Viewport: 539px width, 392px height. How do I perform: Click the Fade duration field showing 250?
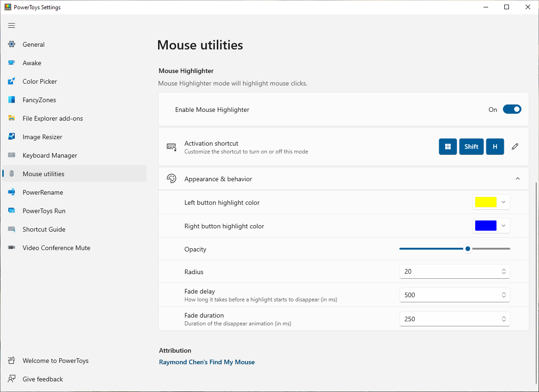tap(454, 319)
